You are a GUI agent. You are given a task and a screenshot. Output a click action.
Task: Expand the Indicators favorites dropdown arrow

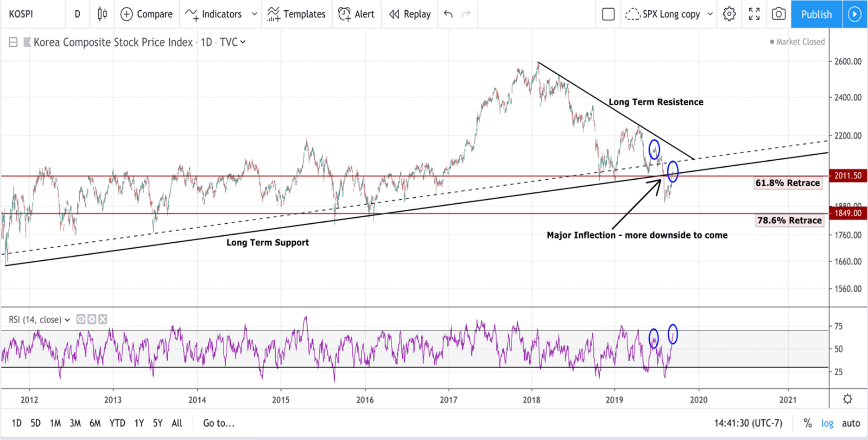(x=254, y=14)
